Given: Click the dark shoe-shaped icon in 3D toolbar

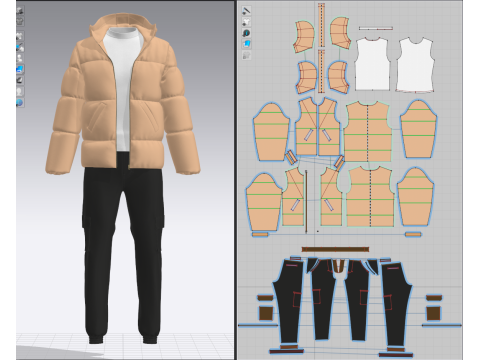Looking at the screenshot, I should click(x=20, y=80).
